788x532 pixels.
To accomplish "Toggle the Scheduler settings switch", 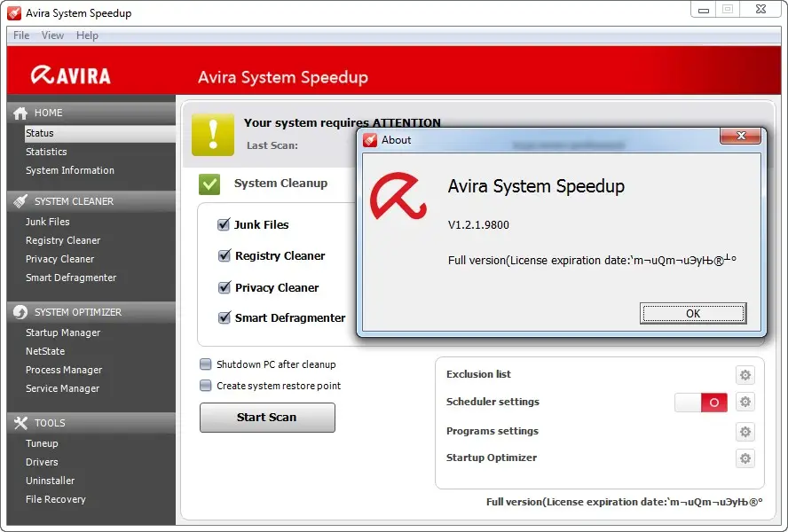I will click(701, 403).
